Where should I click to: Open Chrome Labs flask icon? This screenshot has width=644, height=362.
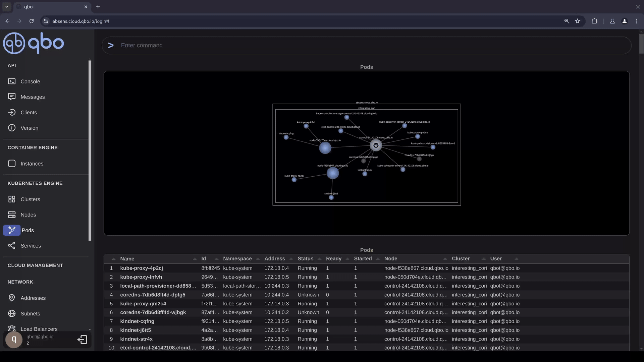coord(612,21)
